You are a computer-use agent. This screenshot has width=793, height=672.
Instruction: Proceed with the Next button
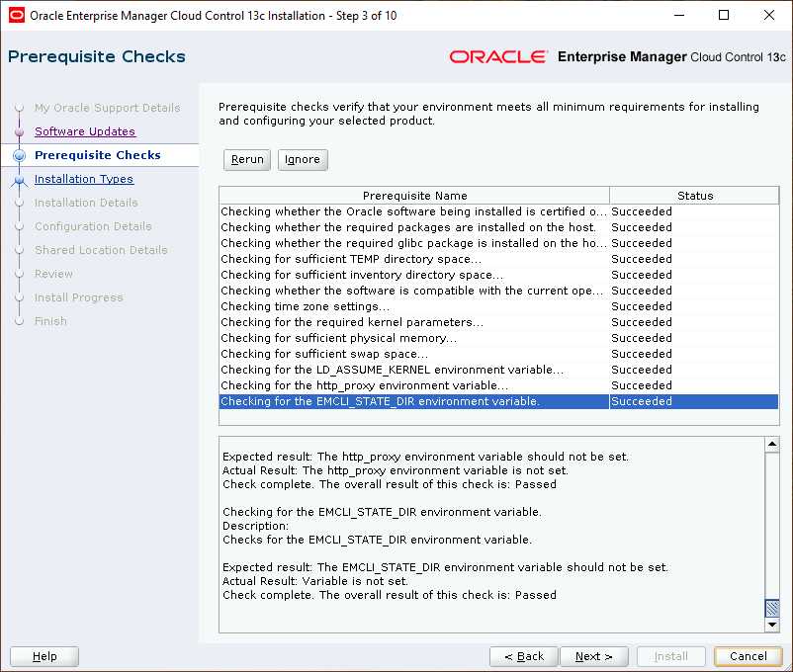593,656
